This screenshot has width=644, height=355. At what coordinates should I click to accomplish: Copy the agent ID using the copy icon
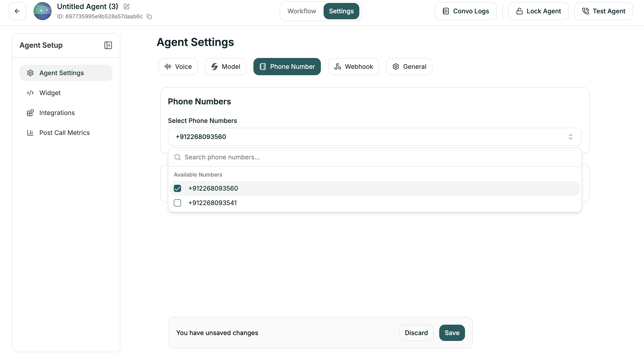coord(150,16)
